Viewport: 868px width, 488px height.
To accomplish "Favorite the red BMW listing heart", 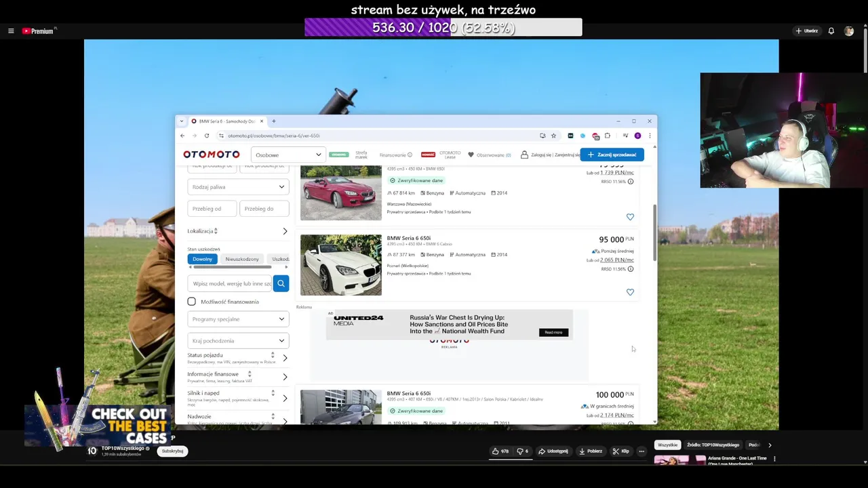I will click(x=630, y=217).
